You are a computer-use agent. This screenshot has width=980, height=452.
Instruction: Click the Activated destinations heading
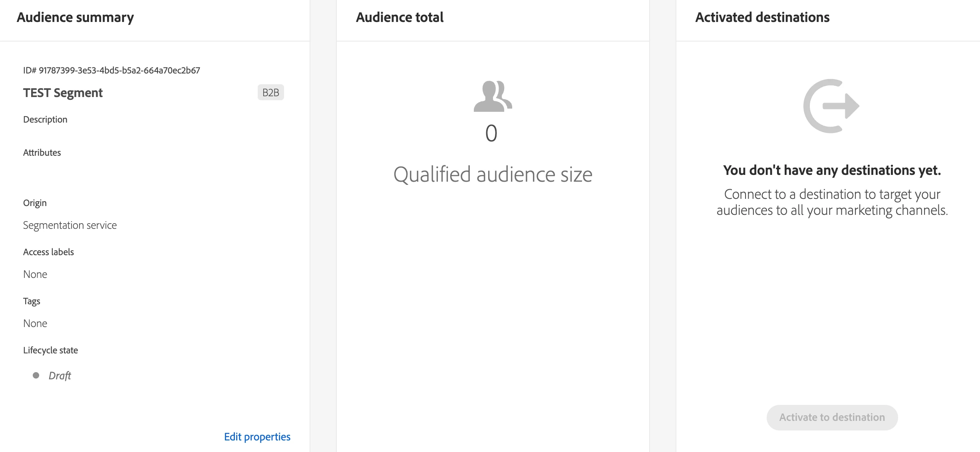coord(762,18)
